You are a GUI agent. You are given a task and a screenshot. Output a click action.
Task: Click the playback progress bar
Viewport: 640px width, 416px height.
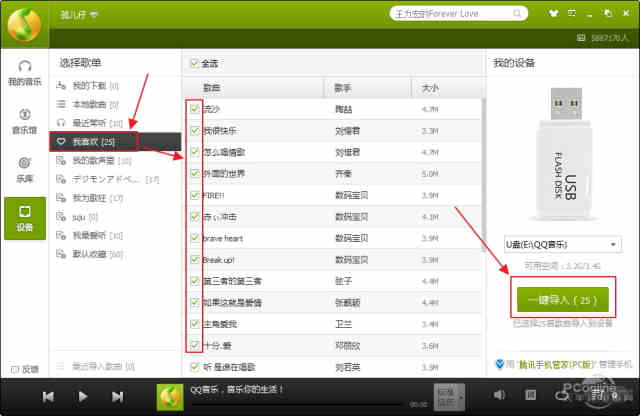pyautogui.click(x=297, y=404)
